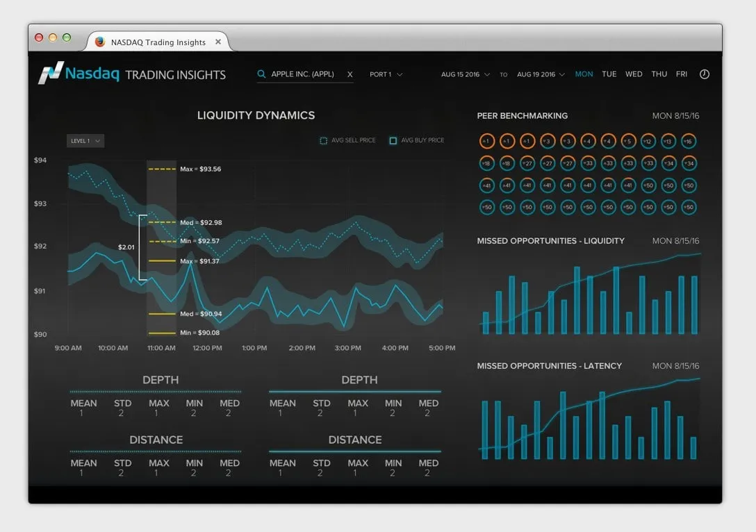The height and width of the screenshot is (532, 756).
Task: Click the $94 price axis label
Action: (40, 160)
